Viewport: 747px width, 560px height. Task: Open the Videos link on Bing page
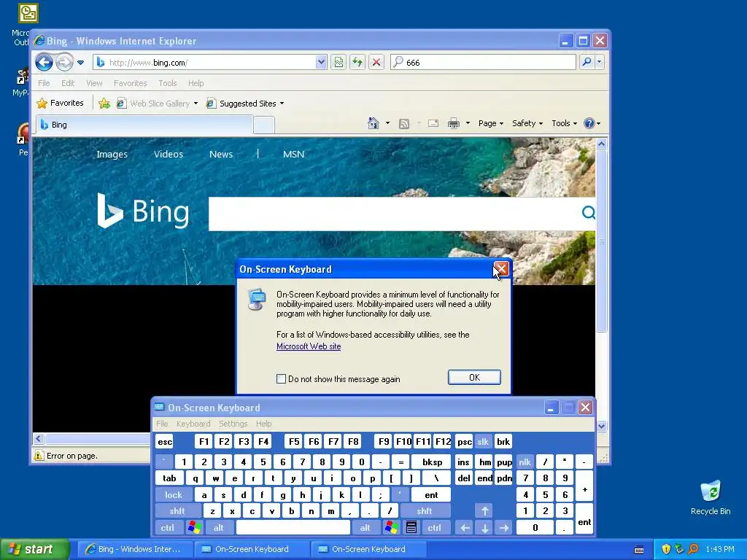coord(169,155)
